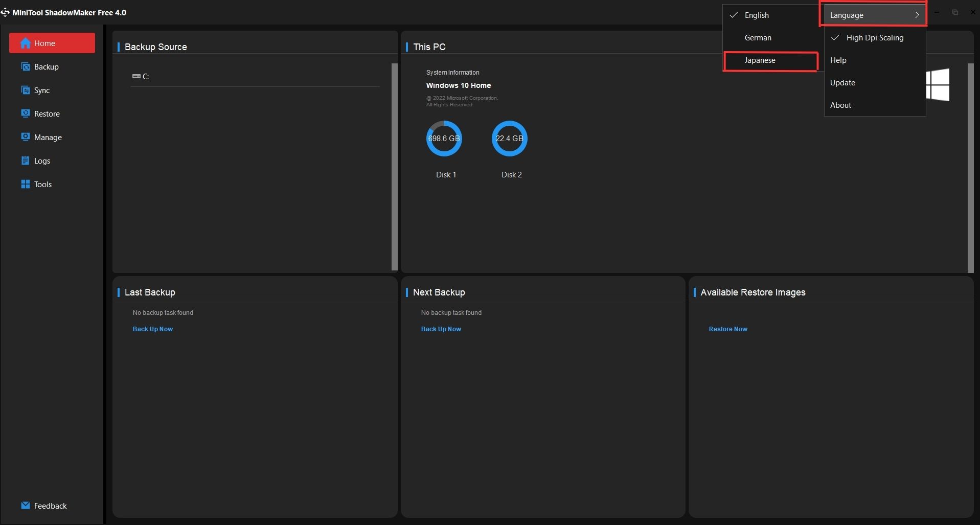Open Feedback envelope icon
The height and width of the screenshot is (525, 980).
(25, 506)
